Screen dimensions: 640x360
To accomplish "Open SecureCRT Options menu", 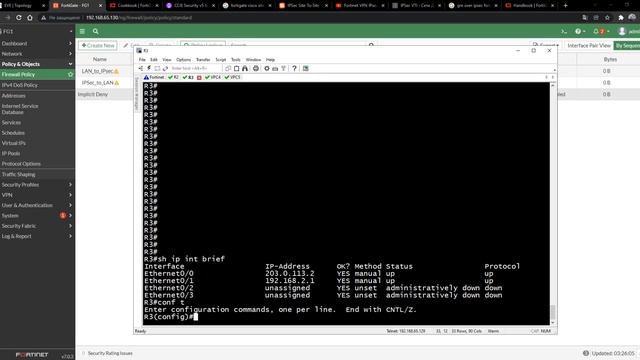I will click(183, 60).
